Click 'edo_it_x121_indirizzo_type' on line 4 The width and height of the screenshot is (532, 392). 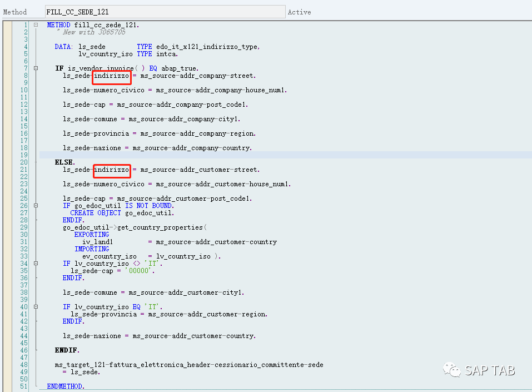(208, 47)
